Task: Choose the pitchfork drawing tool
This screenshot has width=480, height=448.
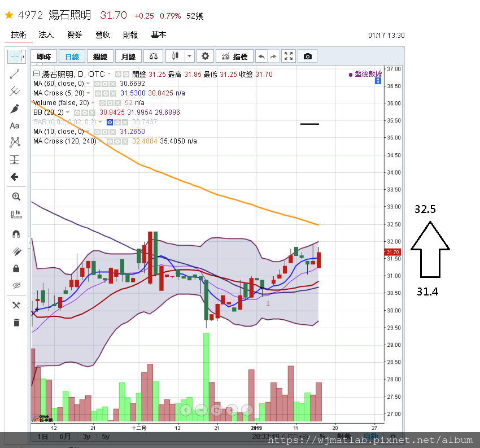Action: (15, 91)
